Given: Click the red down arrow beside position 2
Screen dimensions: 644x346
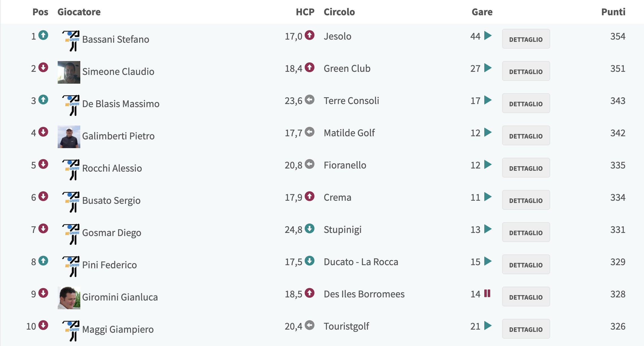Looking at the screenshot, I should pyautogui.click(x=43, y=68).
